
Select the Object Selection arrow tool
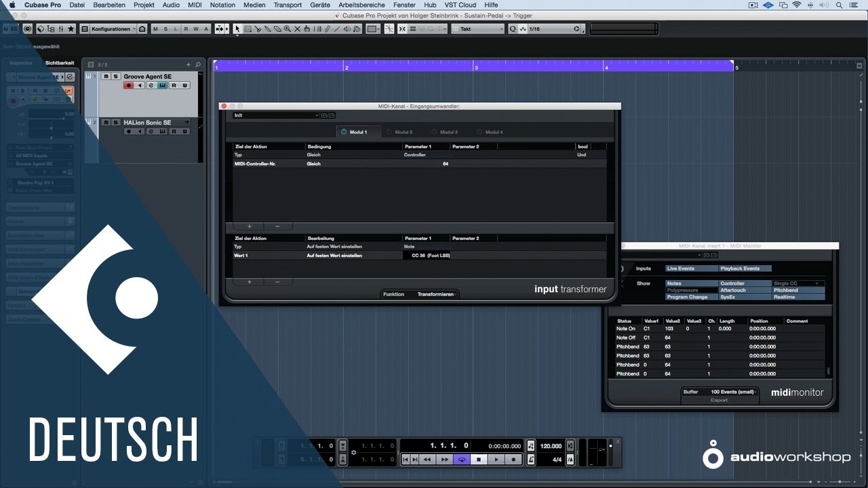237,29
